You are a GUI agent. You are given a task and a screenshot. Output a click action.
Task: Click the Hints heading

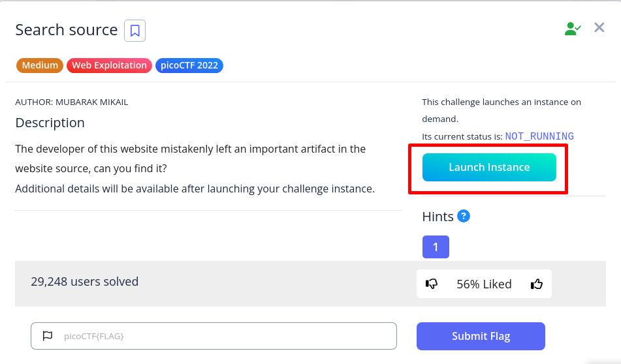438,217
